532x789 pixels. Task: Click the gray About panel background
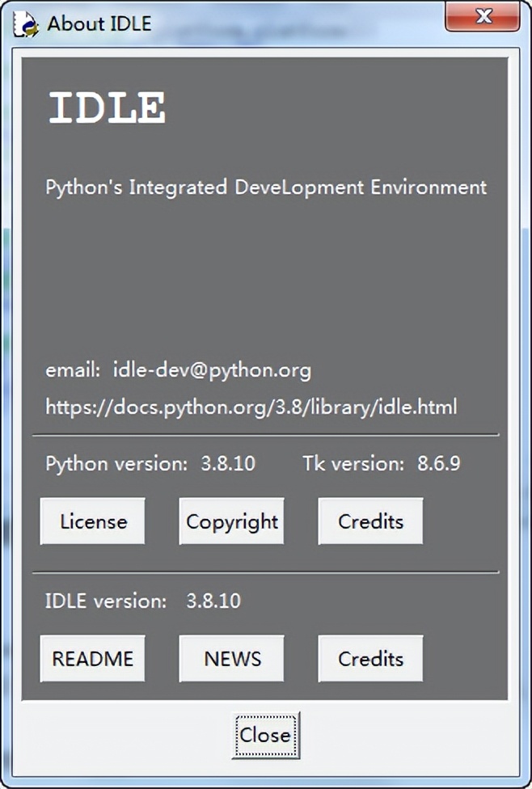(x=266, y=283)
